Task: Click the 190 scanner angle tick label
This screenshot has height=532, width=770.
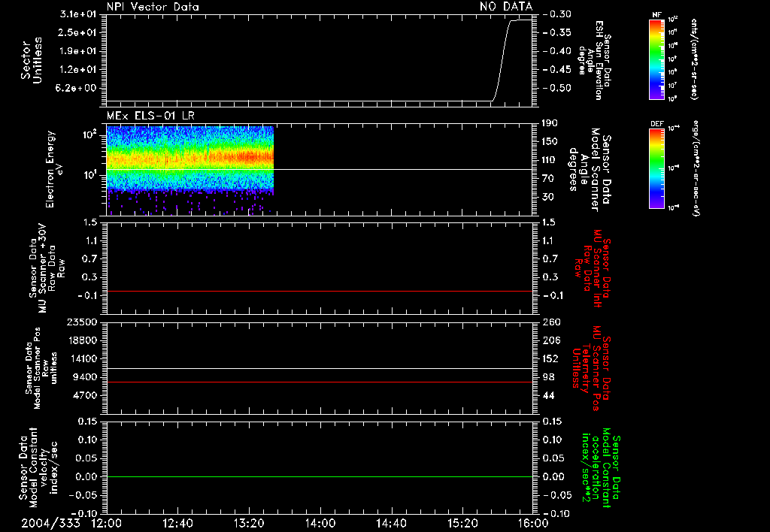Action: (550, 123)
